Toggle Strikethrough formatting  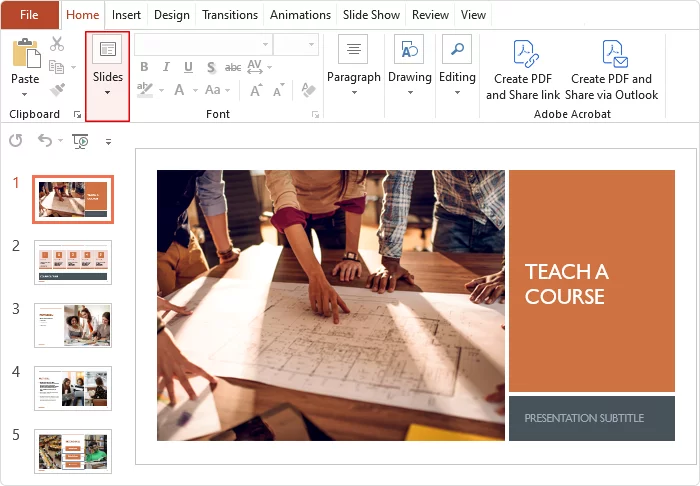[x=233, y=67]
